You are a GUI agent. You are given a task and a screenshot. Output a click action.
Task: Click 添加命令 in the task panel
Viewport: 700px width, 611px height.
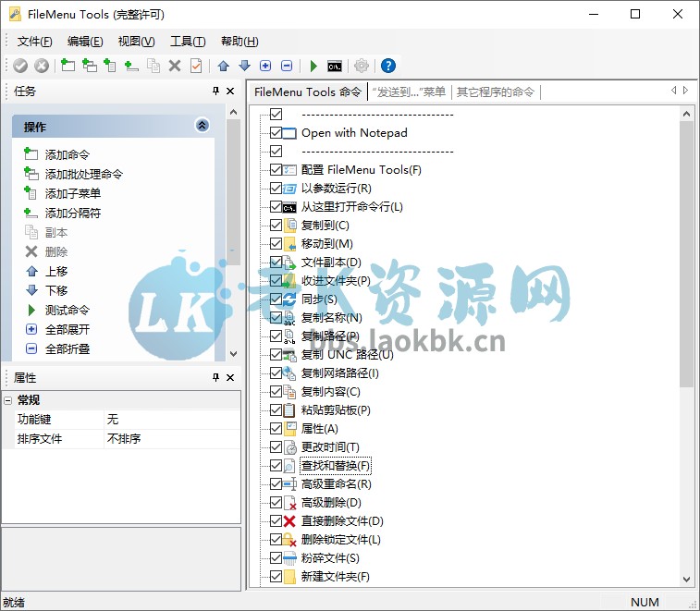[x=67, y=155]
